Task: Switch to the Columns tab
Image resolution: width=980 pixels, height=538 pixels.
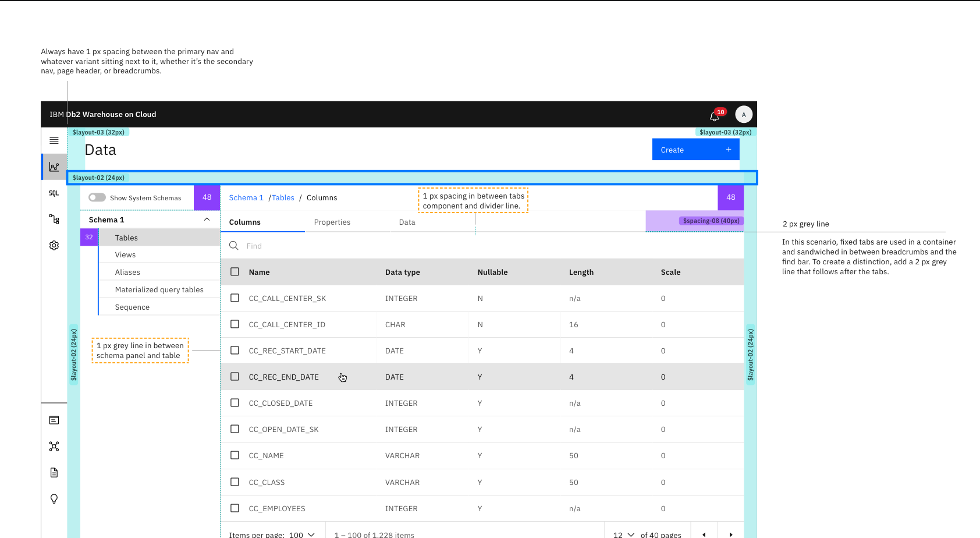Action: coord(262,222)
